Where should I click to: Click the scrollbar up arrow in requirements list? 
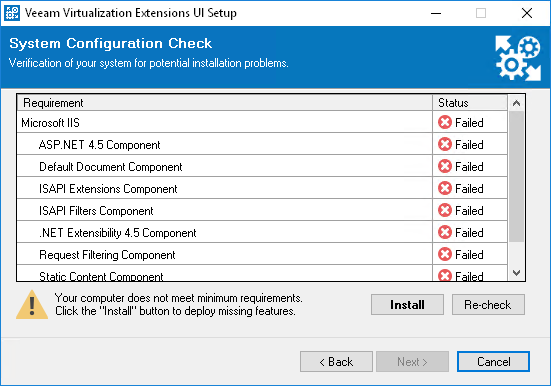coord(516,103)
